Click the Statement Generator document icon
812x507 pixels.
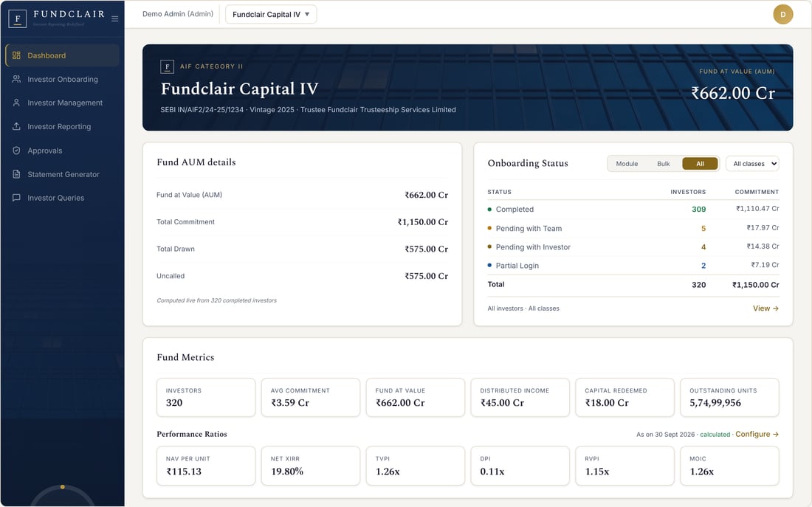pyautogui.click(x=16, y=174)
